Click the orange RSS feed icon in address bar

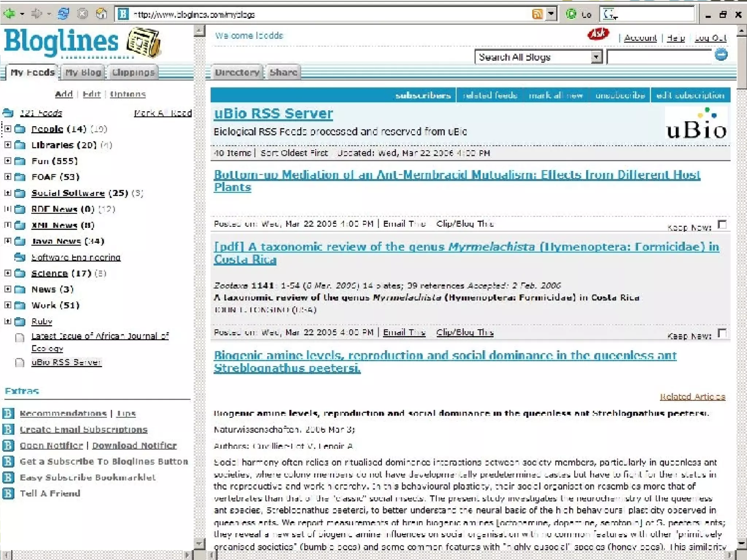[537, 14]
